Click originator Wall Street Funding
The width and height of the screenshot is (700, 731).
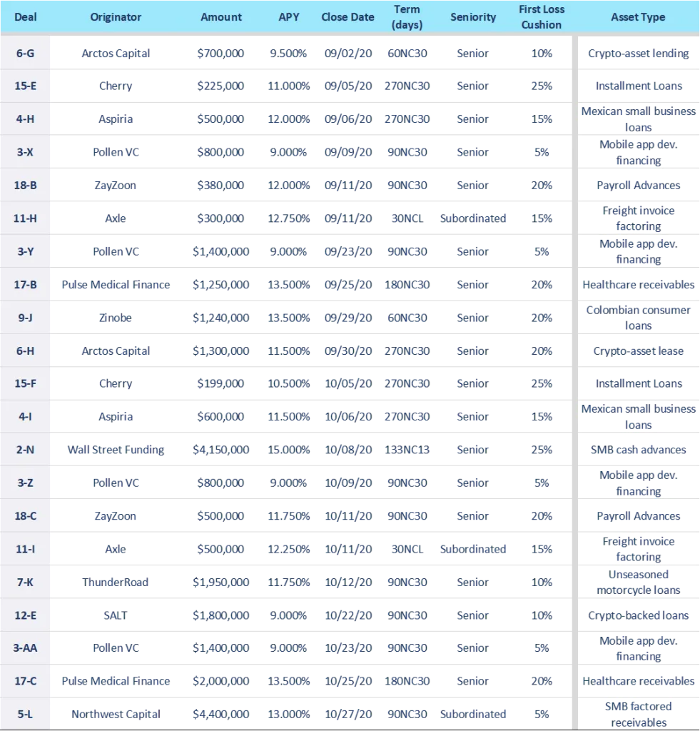pos(116,450)
